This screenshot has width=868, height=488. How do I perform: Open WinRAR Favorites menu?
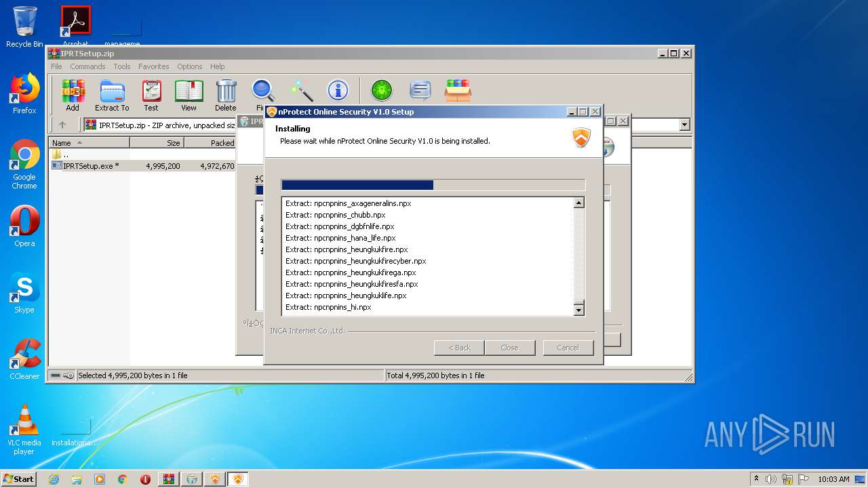tap(154, 66)
